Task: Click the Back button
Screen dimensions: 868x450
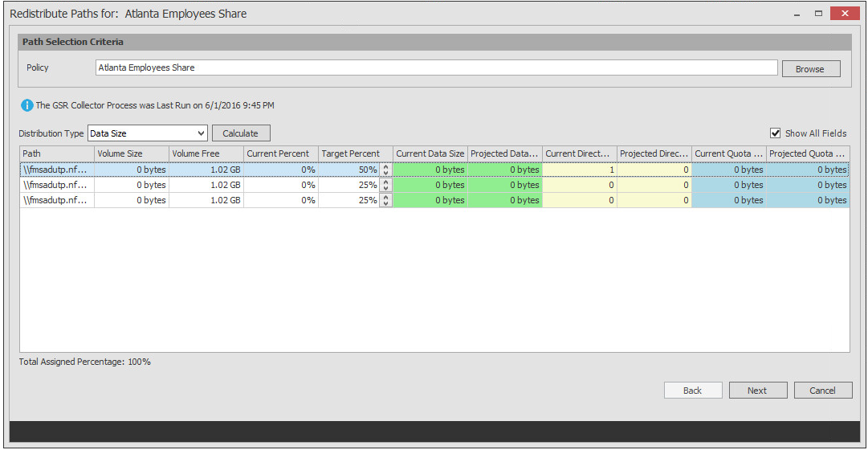Action: point(692,391)
